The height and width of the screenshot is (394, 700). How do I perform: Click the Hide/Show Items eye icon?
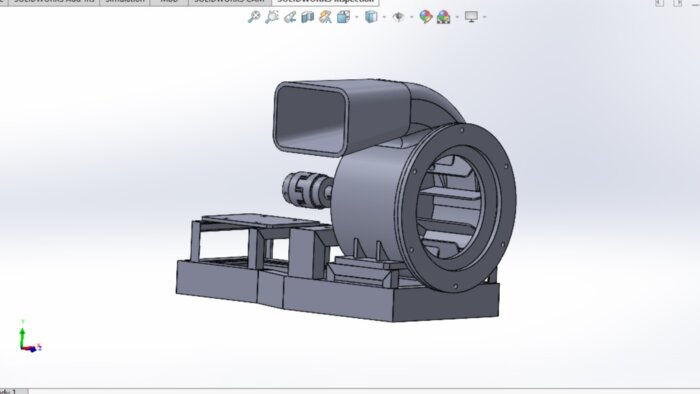click(x=398, y=17)
